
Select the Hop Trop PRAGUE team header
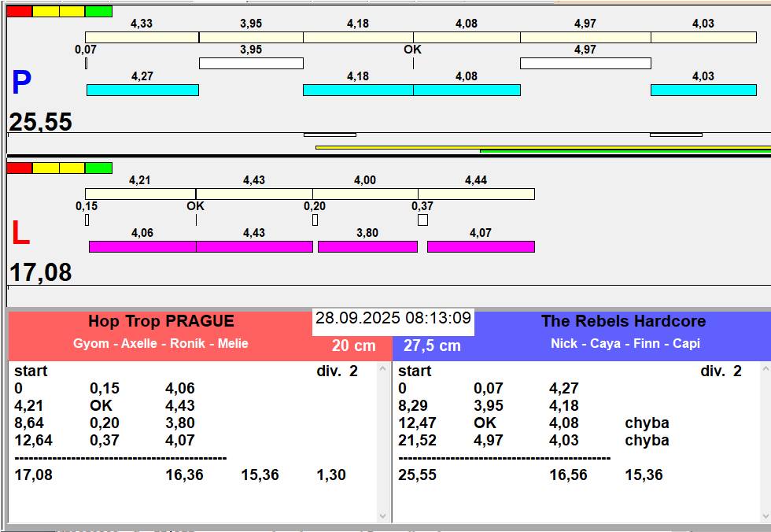click(160, 321)
